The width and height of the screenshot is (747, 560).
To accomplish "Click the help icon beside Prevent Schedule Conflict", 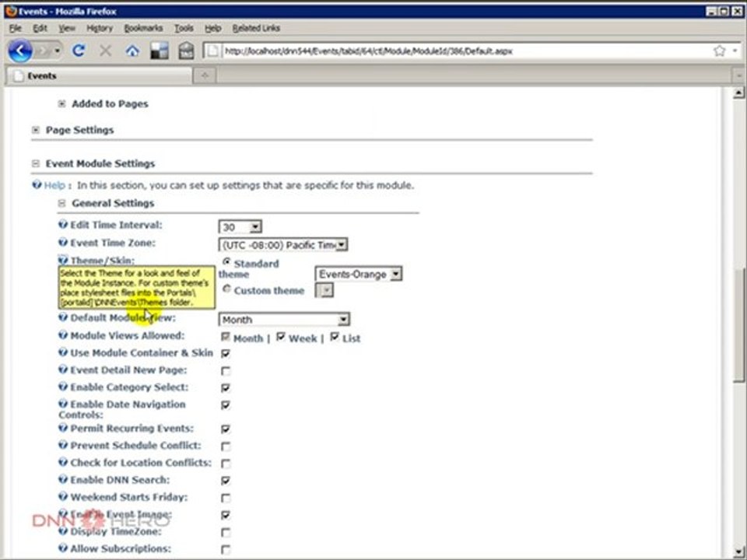I will pyautogui.click(x=63, y=444).
